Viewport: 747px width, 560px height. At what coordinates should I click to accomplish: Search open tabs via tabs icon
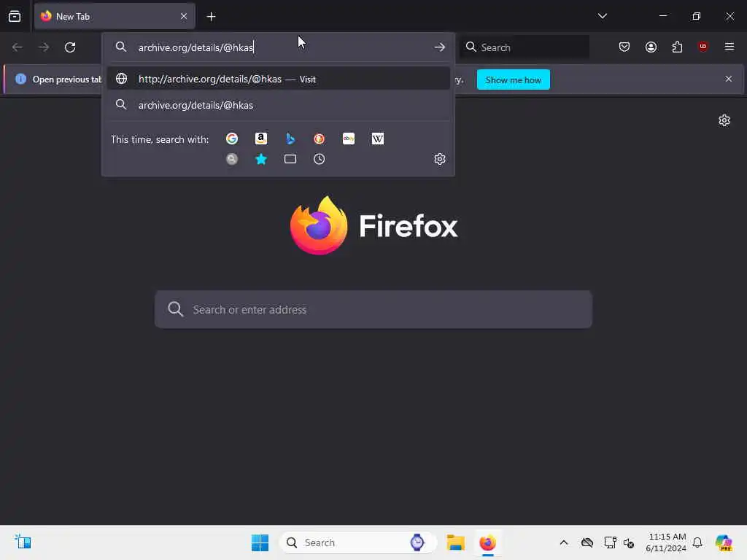pos(290,159)
